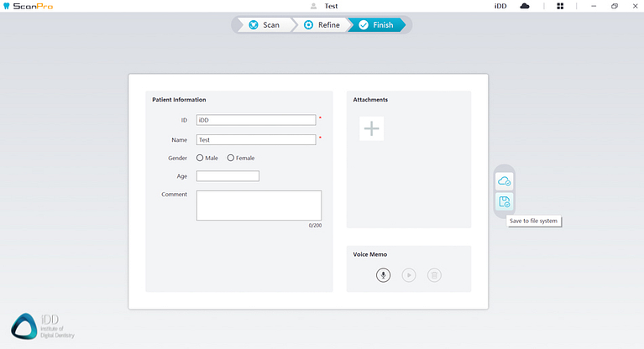The height and width of the screenshot is (349, 644).
Task: Play the recorded voice memo
Action: click(409, 274)
